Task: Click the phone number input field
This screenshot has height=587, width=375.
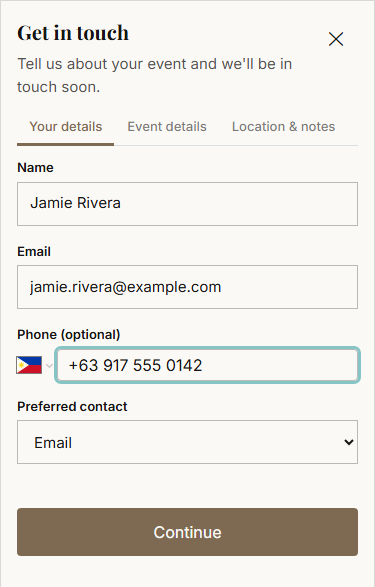Action: tap(208, 365)
